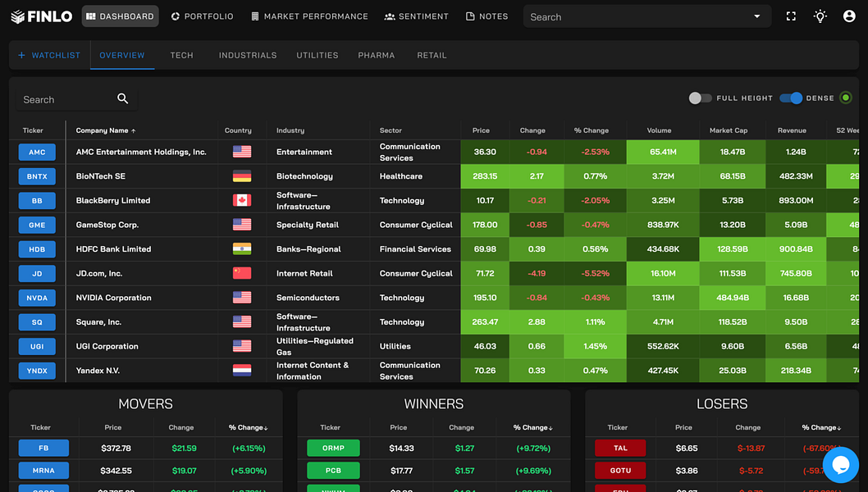Image resolution: width=868 pixels, height=492 pixels.
Task: Toggle fullscreen mode icon
Action: [791, 16]
